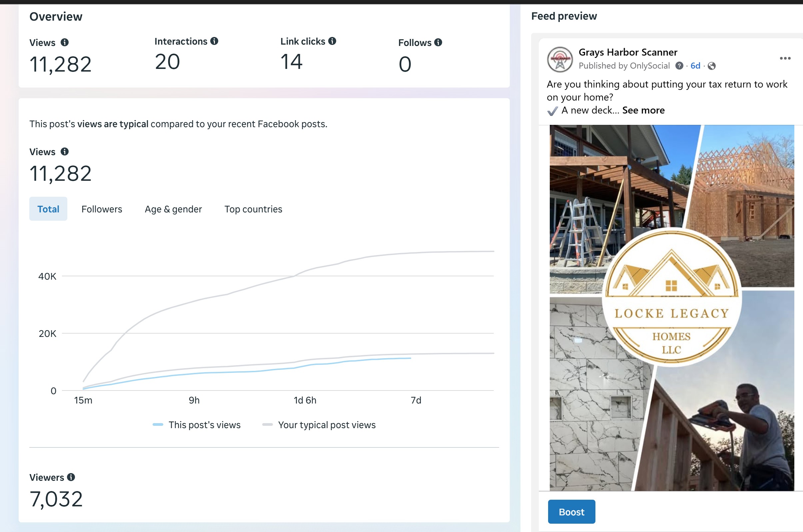Click Grays Harbor Scanner profile avatar
Viewport: 803px width, 532px height.
[x=560, y=59]
